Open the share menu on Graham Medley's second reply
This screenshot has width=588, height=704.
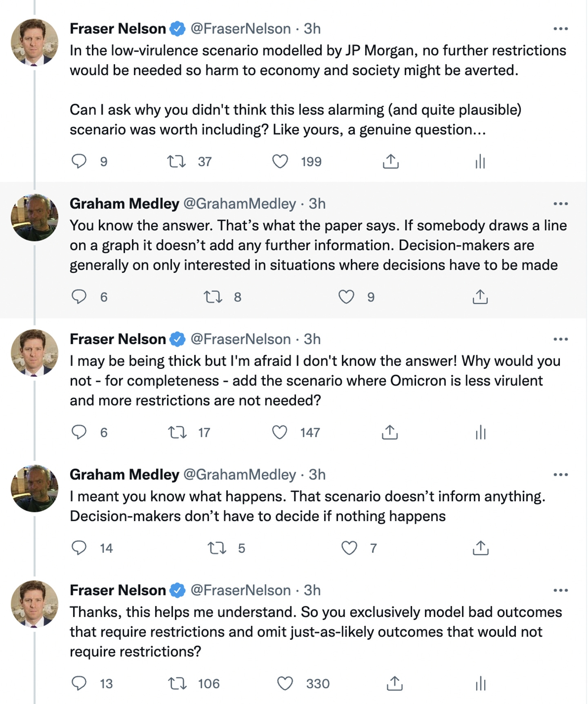pyautogui.click(x=480, y=548)
